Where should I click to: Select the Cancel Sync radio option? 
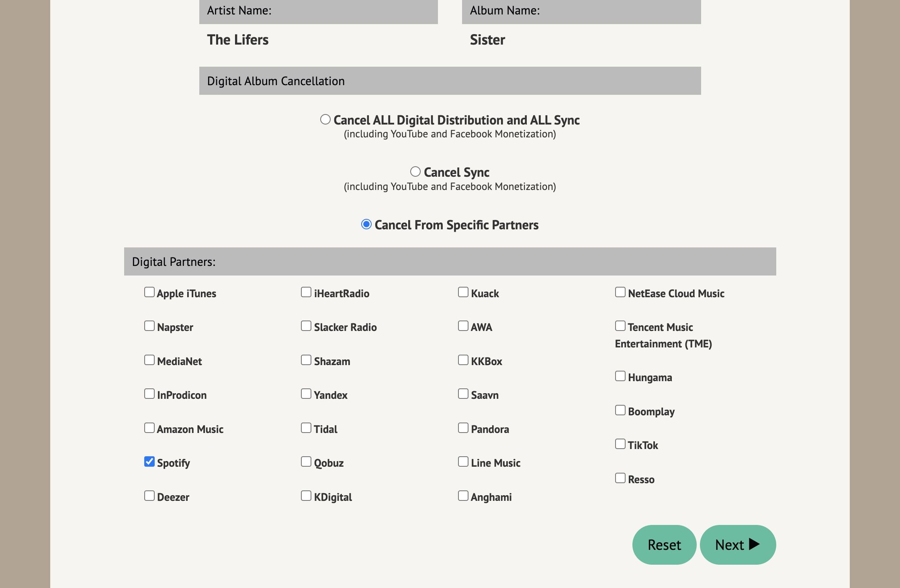pyautogui.click(x=415, y=171)
